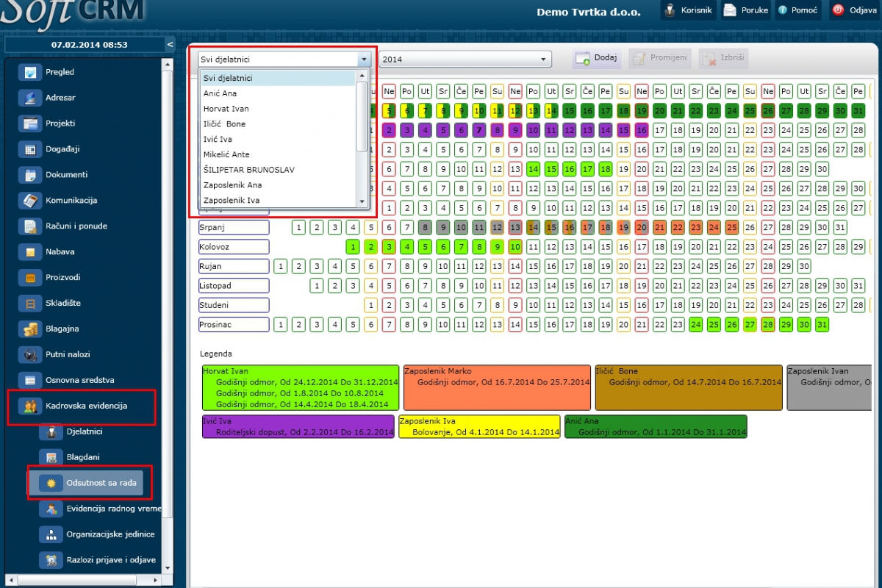Open the 2014 year dropdown
Image resolution: width=882 pixels, height=588 pixels.
465,60
